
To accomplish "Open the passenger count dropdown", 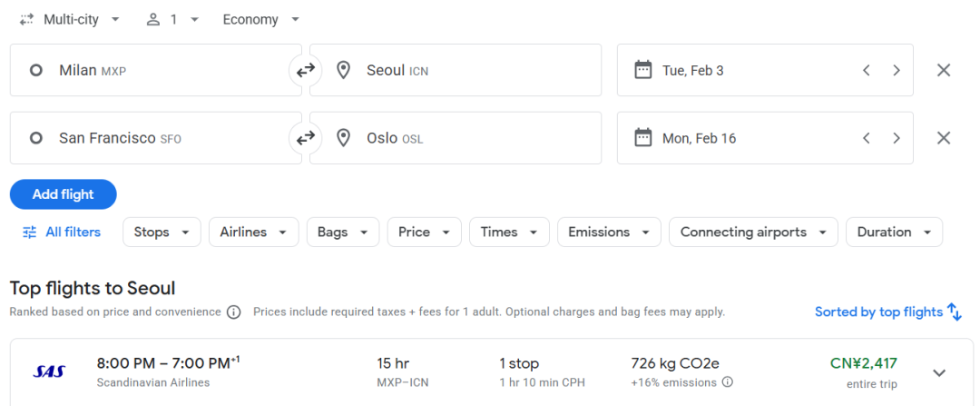I will tap(172, 19).
